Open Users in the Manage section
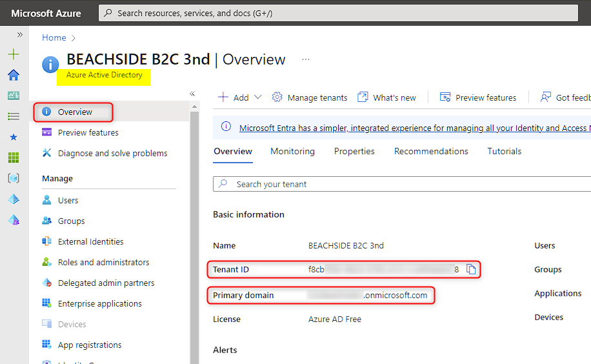This screenshot has height=364, width=591. 68,200
